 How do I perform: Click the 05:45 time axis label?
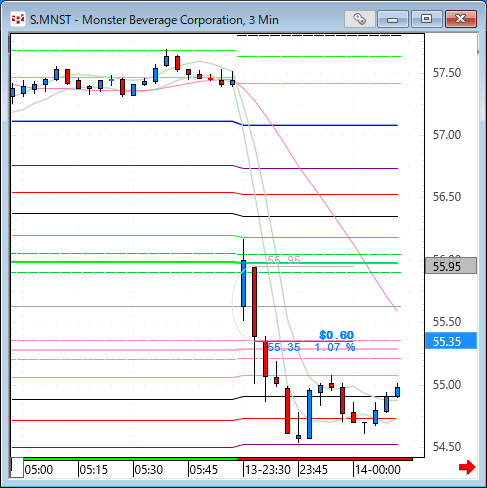pos(203,470)
